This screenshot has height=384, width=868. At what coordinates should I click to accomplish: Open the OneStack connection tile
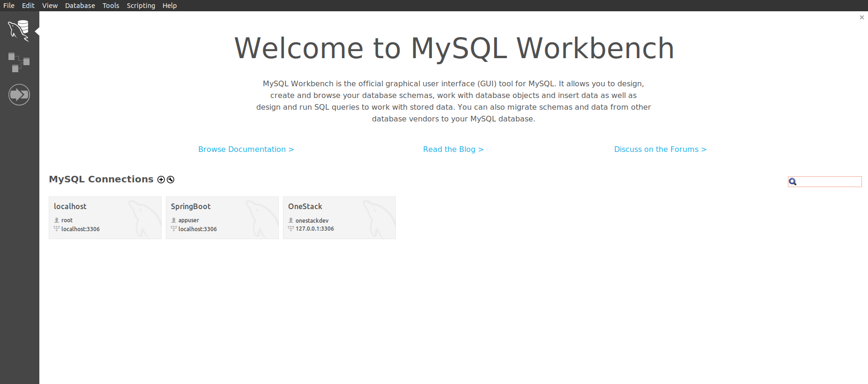339,218
